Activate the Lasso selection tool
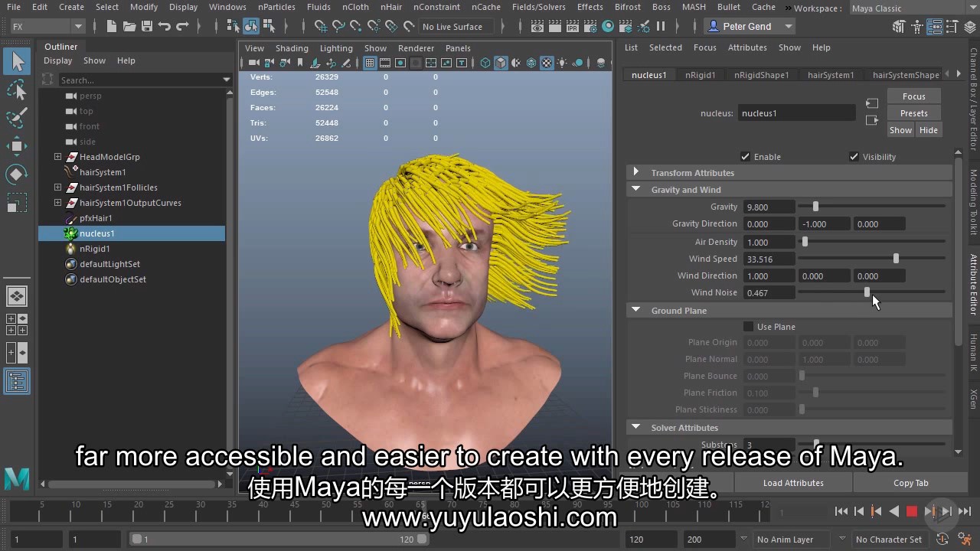980x551 pixels. (17, 90)
